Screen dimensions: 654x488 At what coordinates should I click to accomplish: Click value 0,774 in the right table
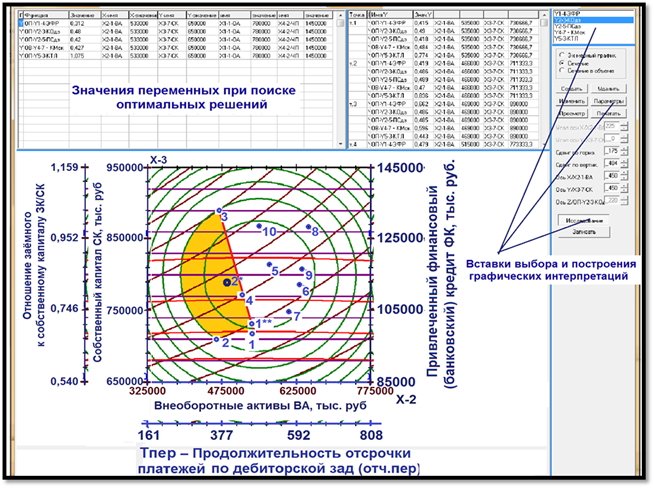coord(421,55)
